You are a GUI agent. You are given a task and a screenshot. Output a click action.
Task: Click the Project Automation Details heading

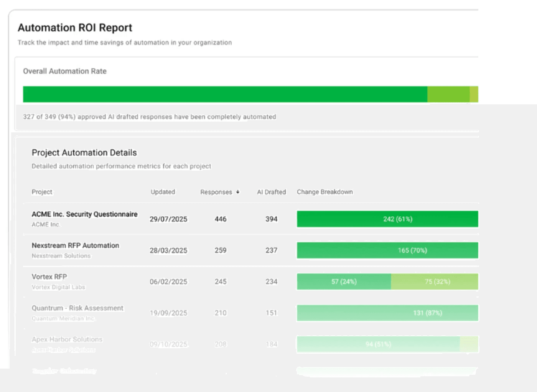pos(84,152)
